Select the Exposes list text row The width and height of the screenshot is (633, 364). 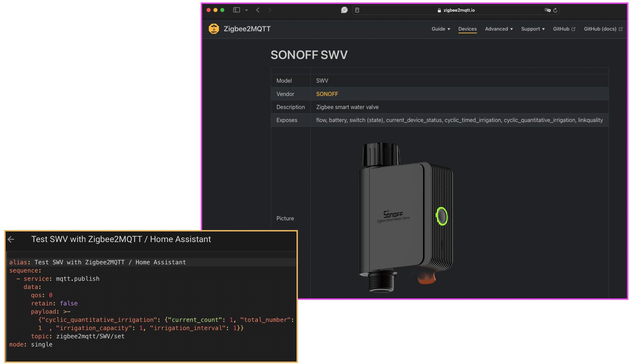pos(459,120)
